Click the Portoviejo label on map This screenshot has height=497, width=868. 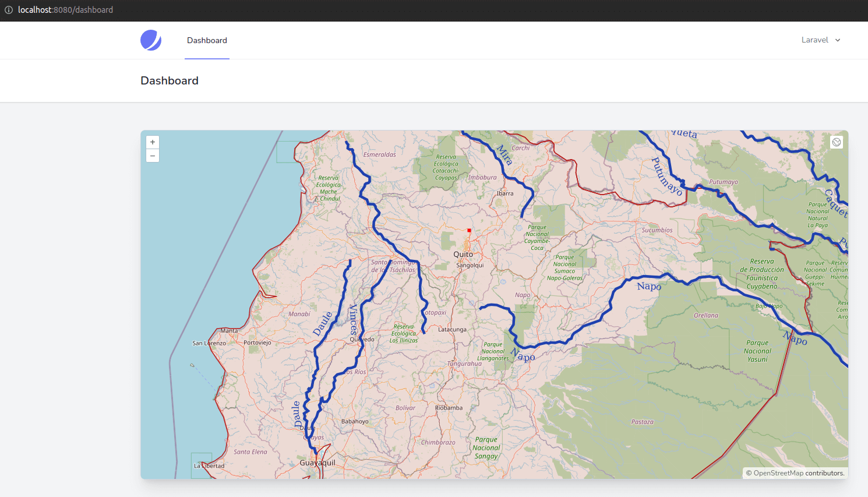[257, 343]
